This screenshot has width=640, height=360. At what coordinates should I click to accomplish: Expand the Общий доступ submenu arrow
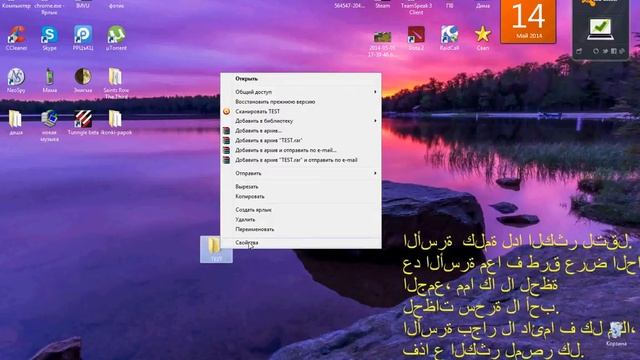[375, 92]
